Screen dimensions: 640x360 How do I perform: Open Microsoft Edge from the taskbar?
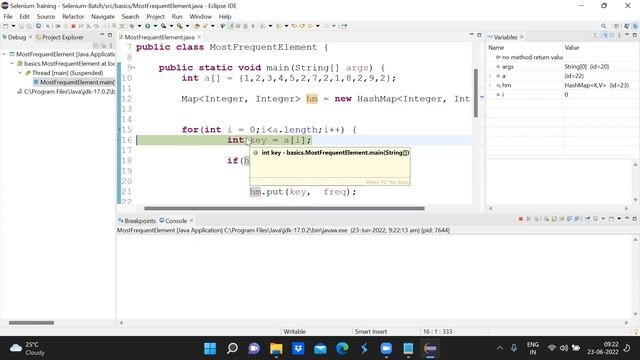click(342, 349)
